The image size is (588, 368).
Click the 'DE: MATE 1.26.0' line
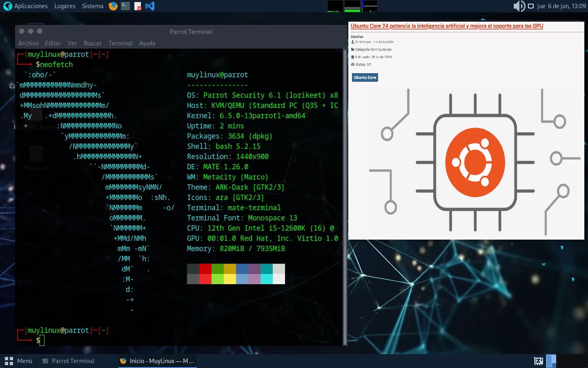point(218,167)
